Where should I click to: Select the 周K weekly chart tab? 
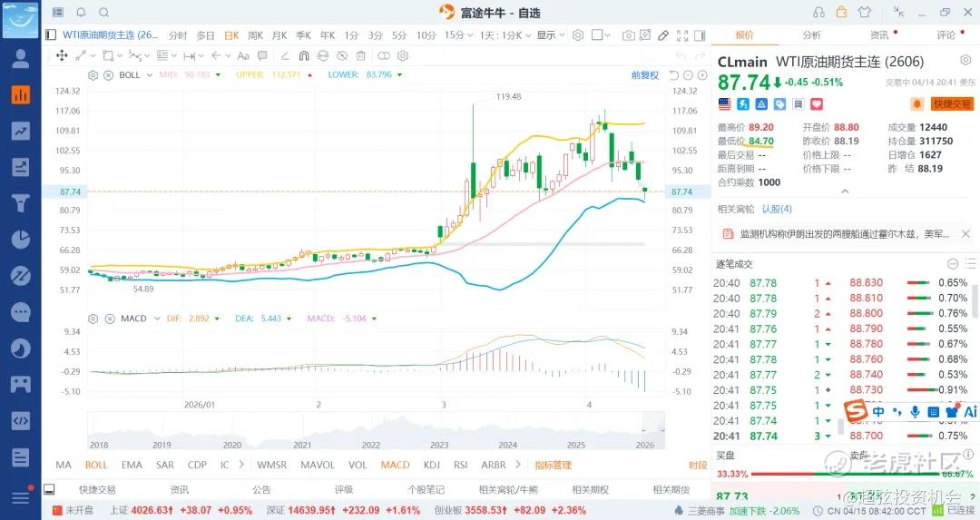(255, 35)
